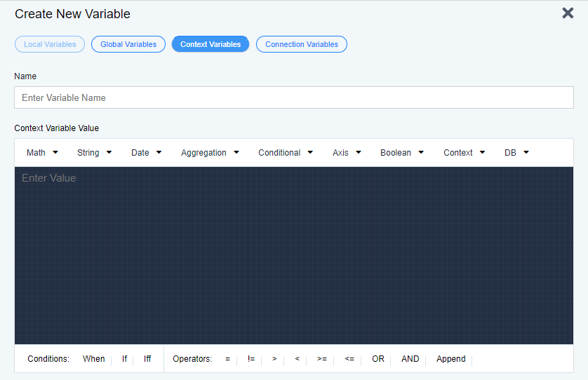588x380 pixels.
Task: Insert the AND operator
Action: (x=410, y=359)
